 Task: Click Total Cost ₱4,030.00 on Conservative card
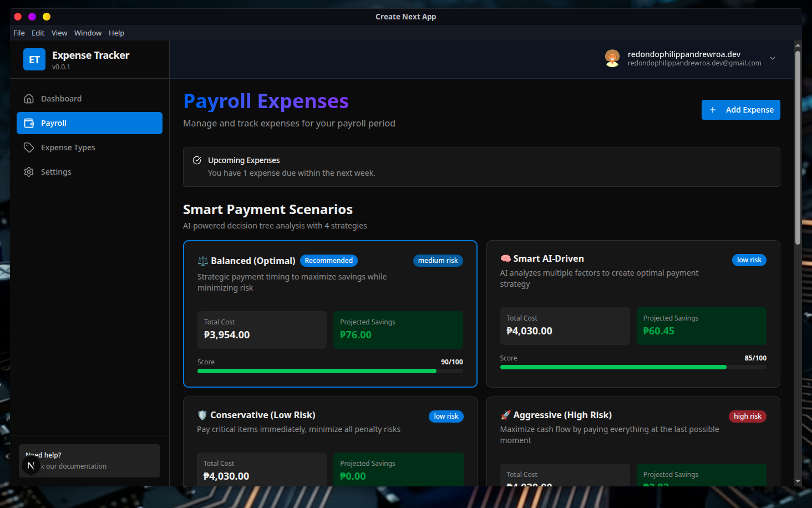[226, 476]
